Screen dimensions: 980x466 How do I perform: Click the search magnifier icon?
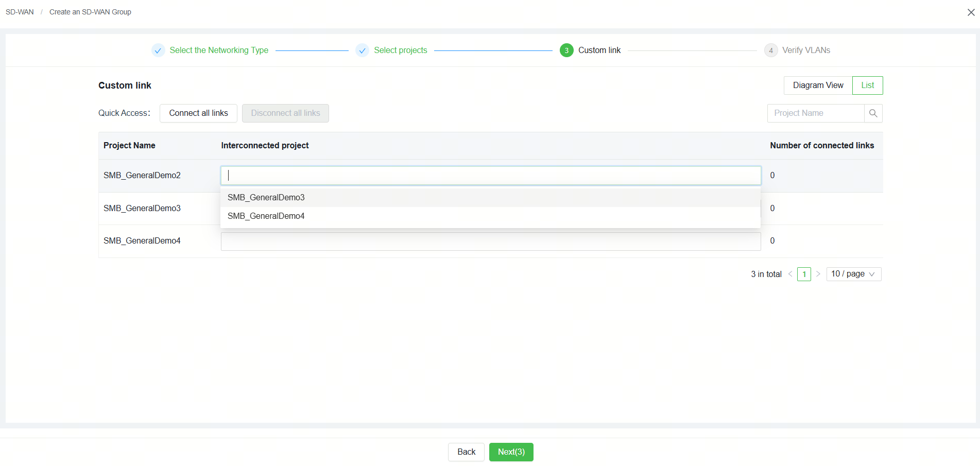(x=873, y=113)
